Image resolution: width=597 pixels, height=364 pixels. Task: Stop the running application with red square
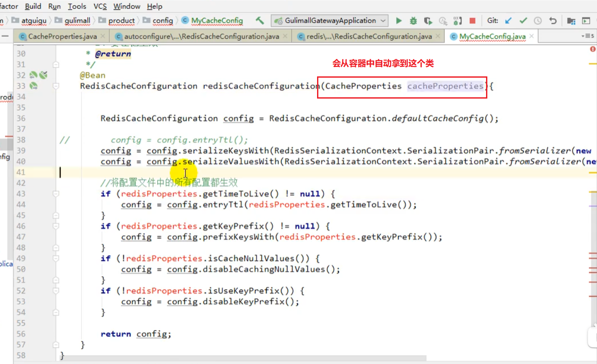click(x=472, y=20)
